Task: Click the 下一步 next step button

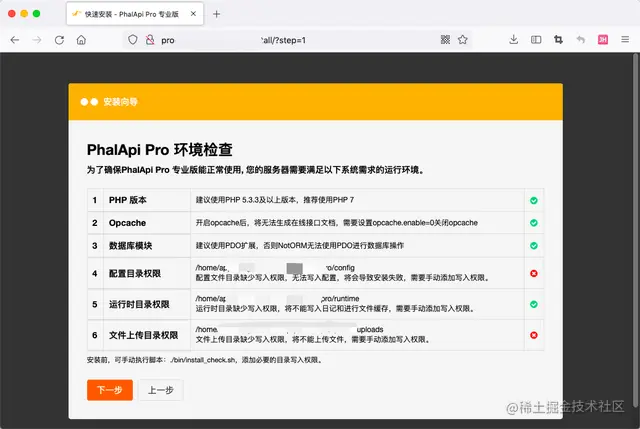Action: [110, 390]
